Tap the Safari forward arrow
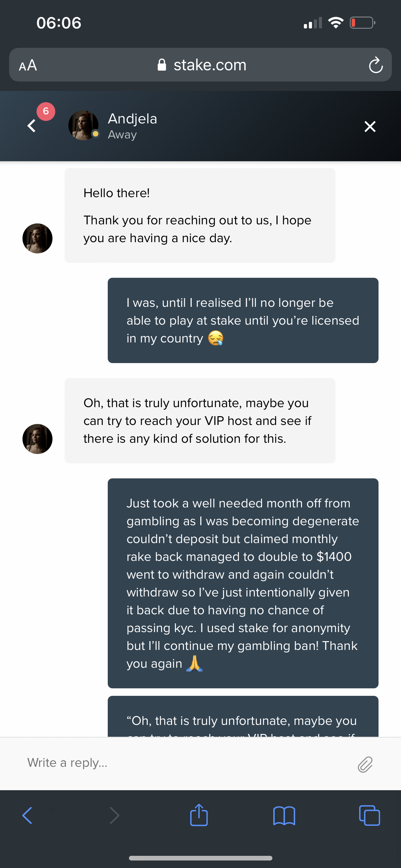Screen dimensions: 401x868 coord(115,816)
